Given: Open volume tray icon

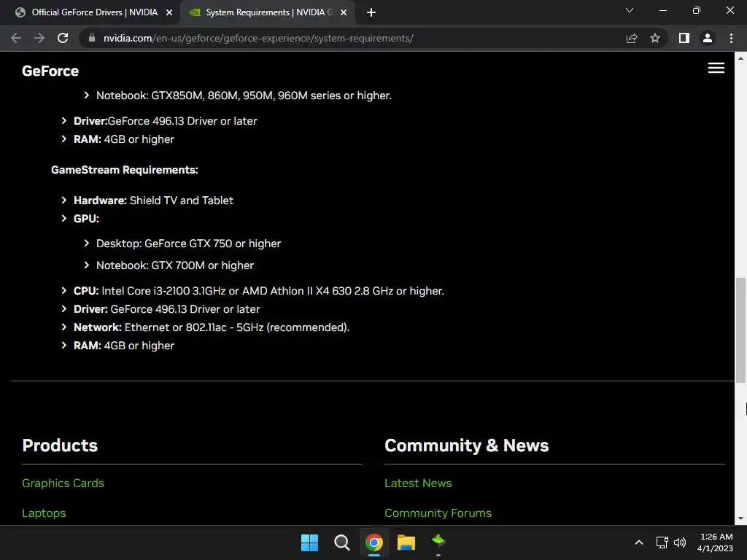Looking at the screenshot, I should 680,542.
